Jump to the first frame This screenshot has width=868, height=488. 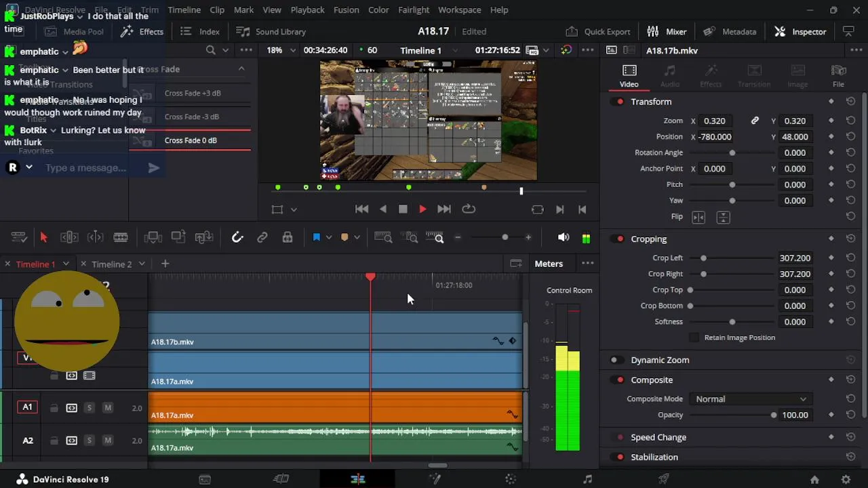(361, 209)
